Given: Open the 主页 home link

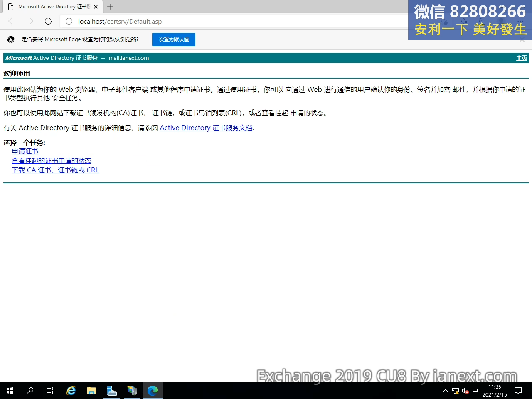Looking at the screenshot, I should pyautogui.click(x=522, y=58).
